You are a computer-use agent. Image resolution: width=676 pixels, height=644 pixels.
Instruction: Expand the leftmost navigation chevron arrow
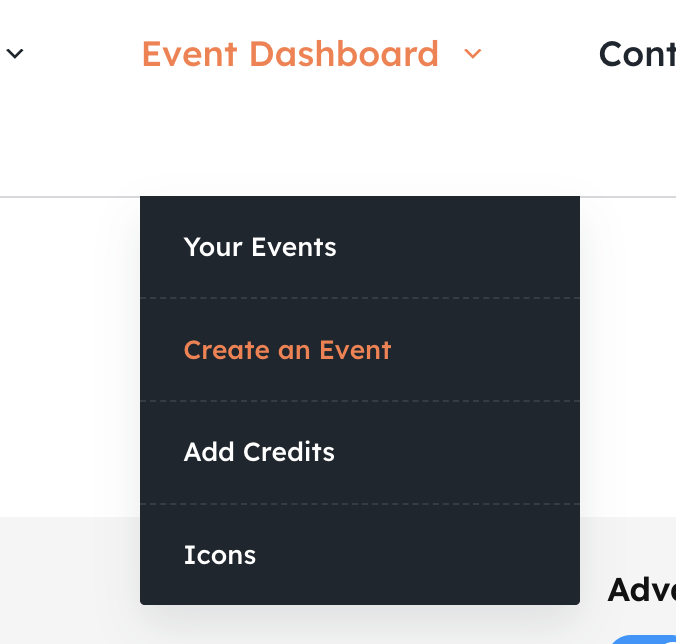coord(14,54)
